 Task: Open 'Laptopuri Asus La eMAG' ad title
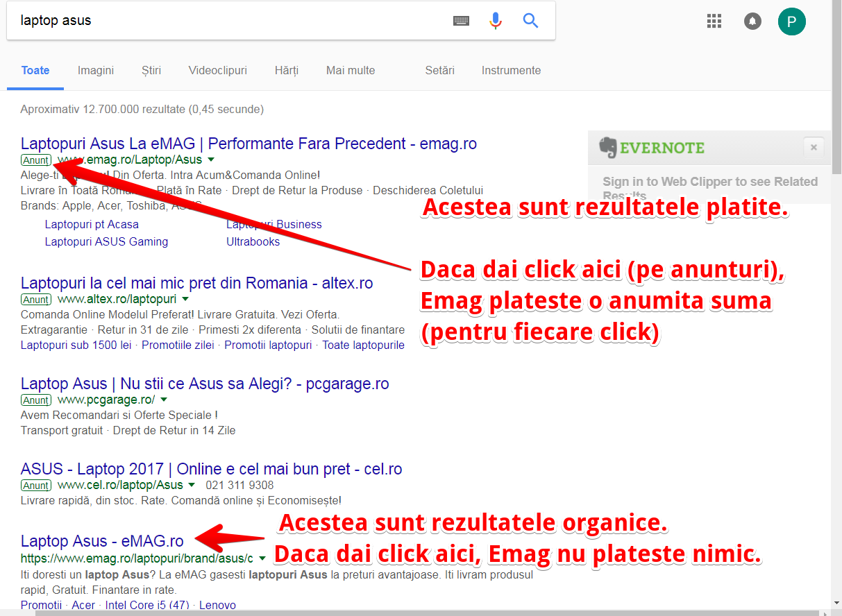coord(249,144)
